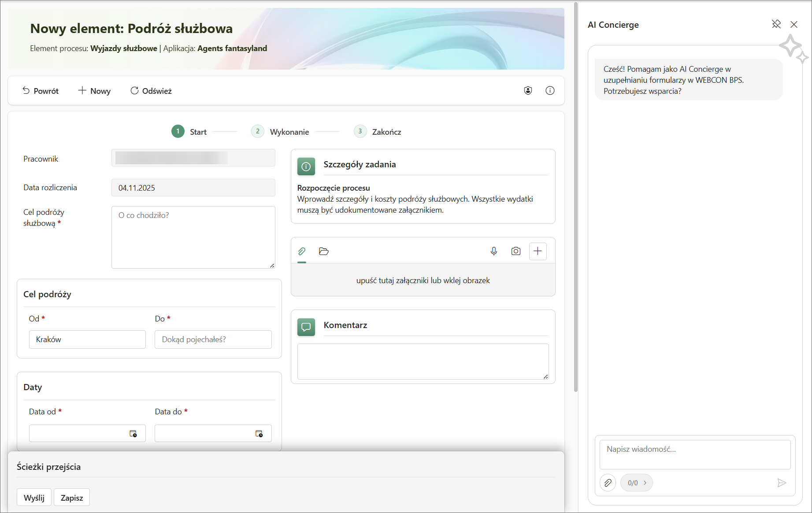Image resolution: width=812 pixels, height=513 pixels.
Task: Click the plus add attachment button
Action: (x=538, y=251)
